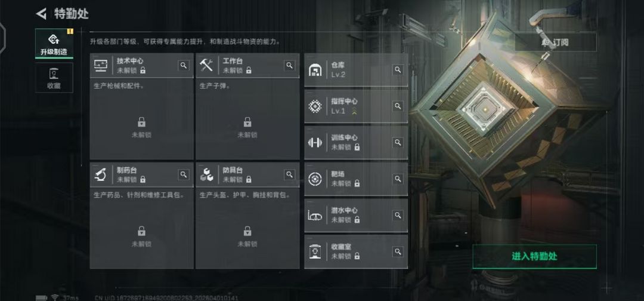Open magnifier details for 技术中心
The width and height of the screenshot is (644, 301).
pos(184,65)
